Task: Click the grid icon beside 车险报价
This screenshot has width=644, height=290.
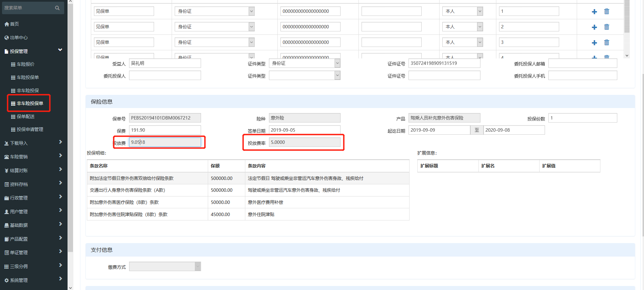Action: [13, 64]
